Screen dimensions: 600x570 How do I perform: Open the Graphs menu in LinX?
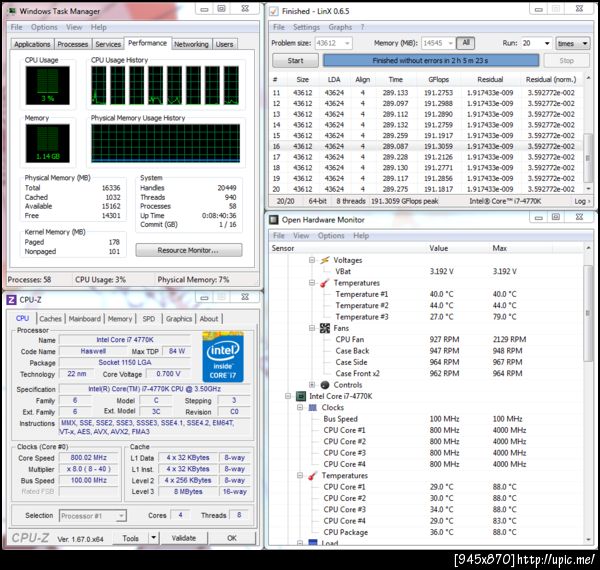(x=340, y=27)
